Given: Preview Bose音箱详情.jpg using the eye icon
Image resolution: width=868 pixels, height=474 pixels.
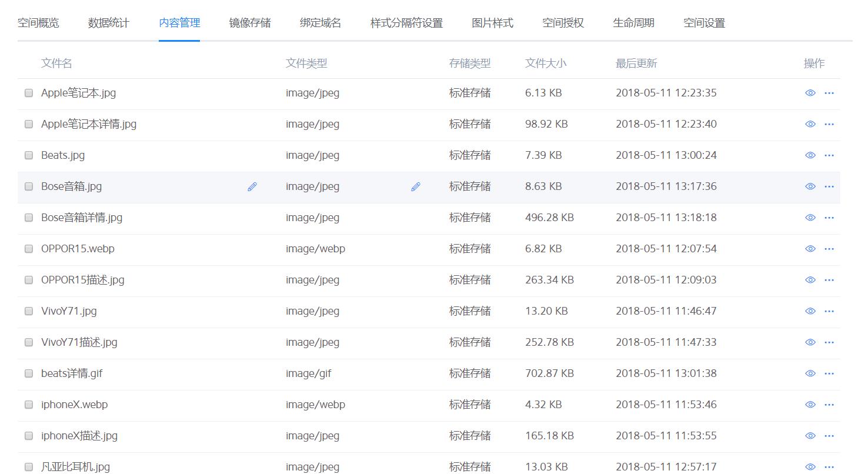Looking at the screenshot, I should 810,218.
